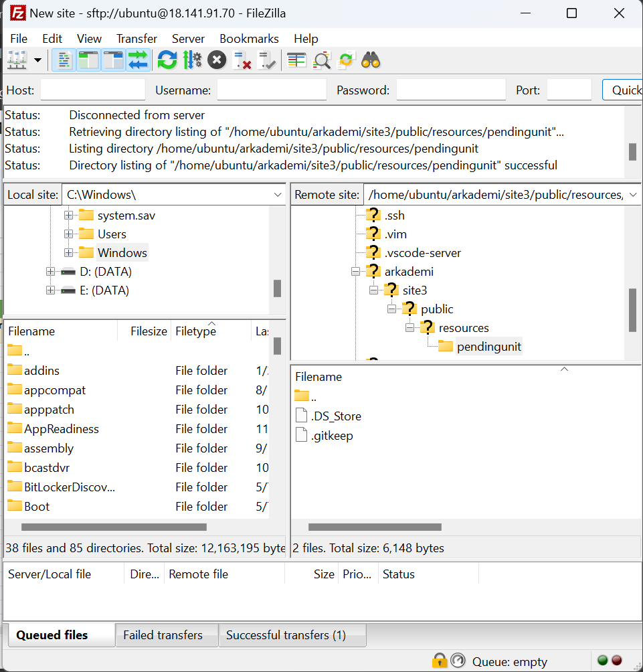643x672 pixels.
Task: Switch to the Successful transfers tab
Action: (x=292, y=635)
